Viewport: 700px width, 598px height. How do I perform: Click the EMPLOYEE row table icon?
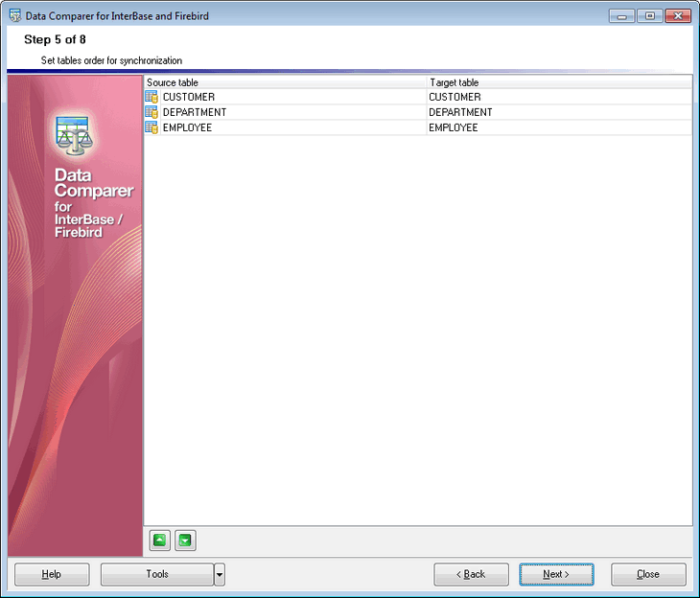(x=152, y=127)
